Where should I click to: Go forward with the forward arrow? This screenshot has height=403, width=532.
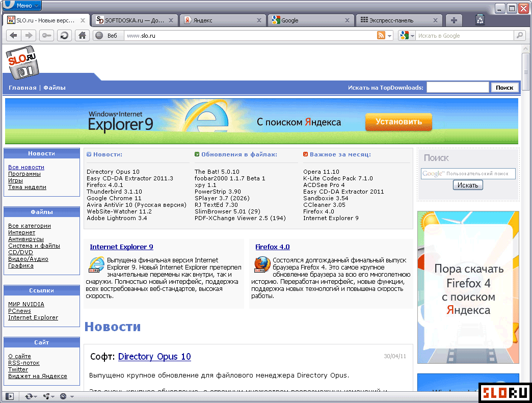[29, 35]
